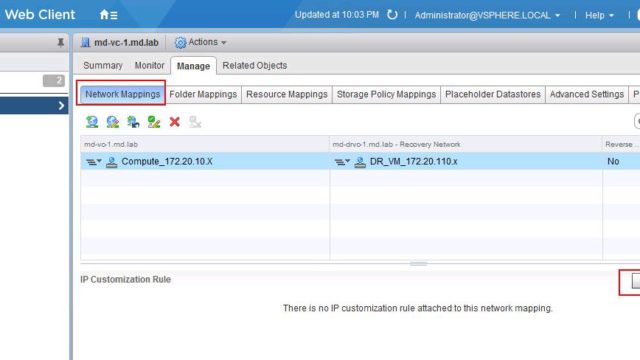Select the Manage tab

193,66
